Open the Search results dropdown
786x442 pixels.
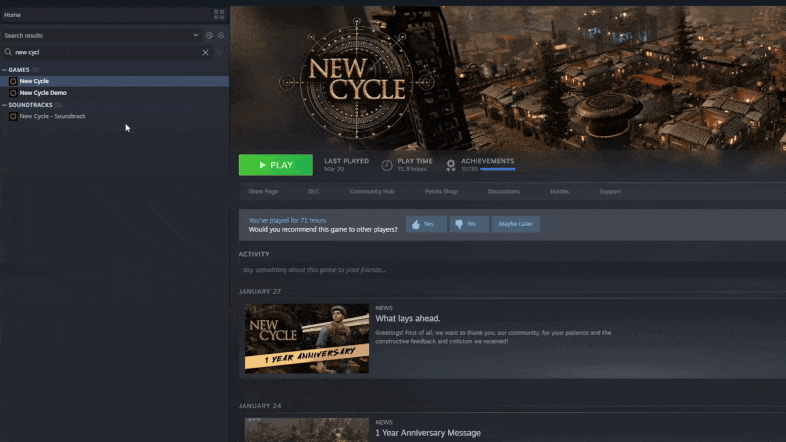(195, 36)
